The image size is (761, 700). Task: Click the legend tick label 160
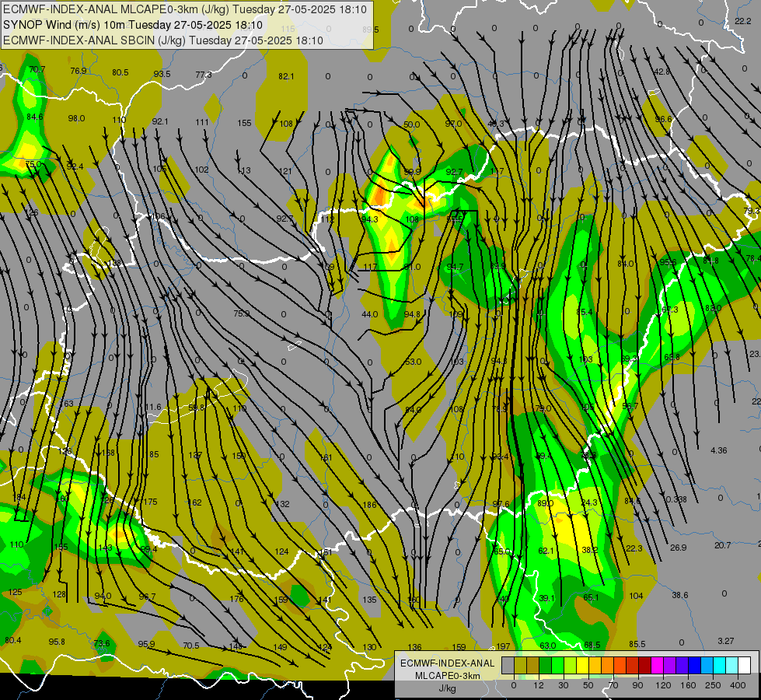point(688,685)
